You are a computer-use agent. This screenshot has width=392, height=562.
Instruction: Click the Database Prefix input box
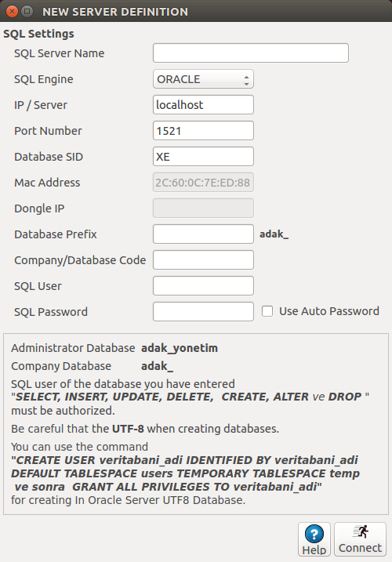click(203, 234)
